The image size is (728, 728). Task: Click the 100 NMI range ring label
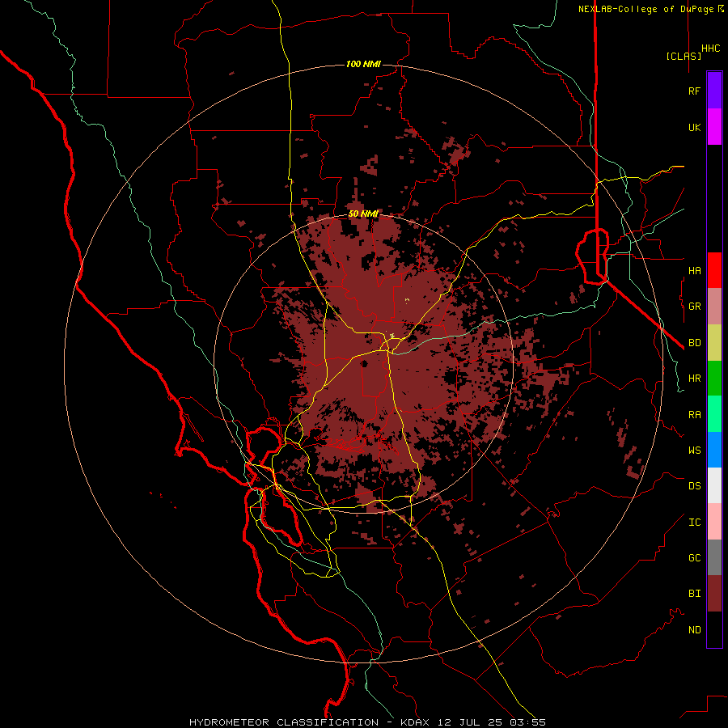363,64
